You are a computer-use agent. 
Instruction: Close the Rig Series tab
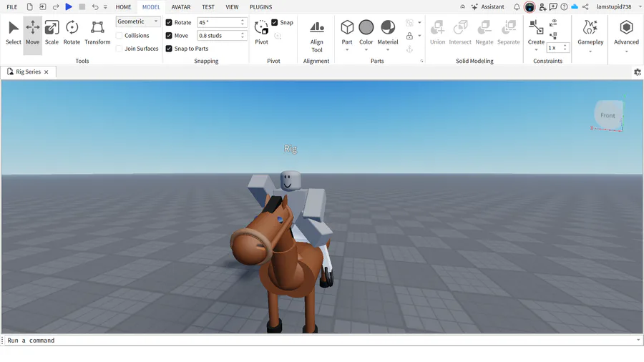[x=47, y=72]
